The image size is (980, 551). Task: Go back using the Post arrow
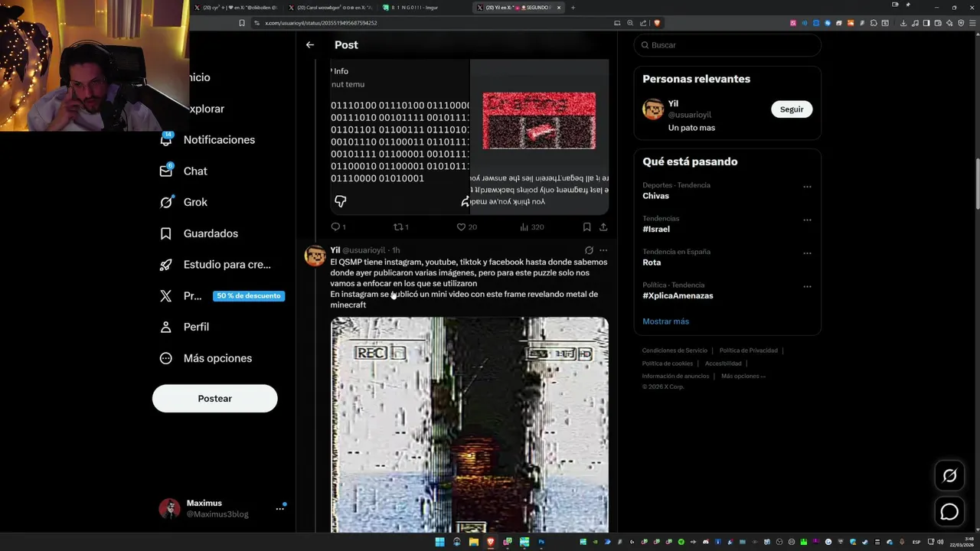click(x=310, y=45)
